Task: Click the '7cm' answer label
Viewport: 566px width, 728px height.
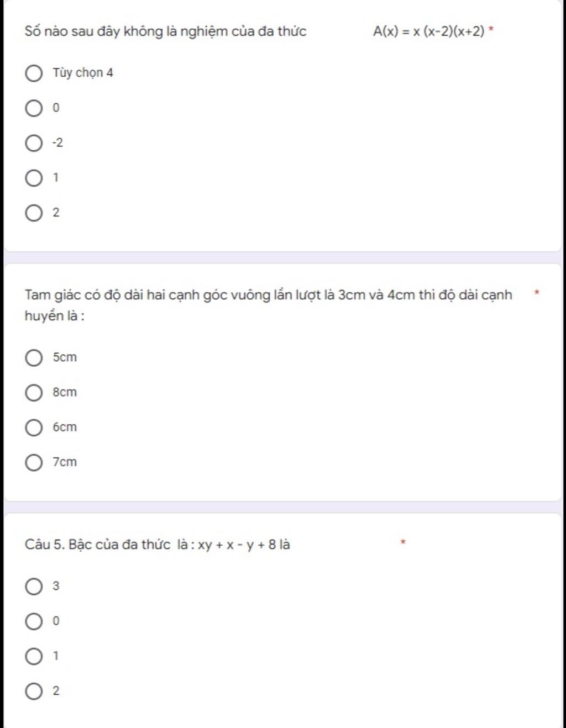Action: [65, 462]
